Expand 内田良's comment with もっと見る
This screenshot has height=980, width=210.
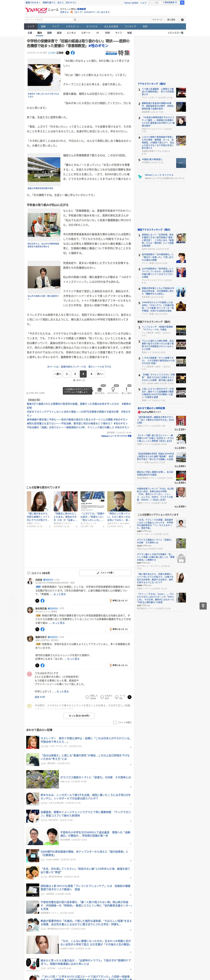(60, 594)
